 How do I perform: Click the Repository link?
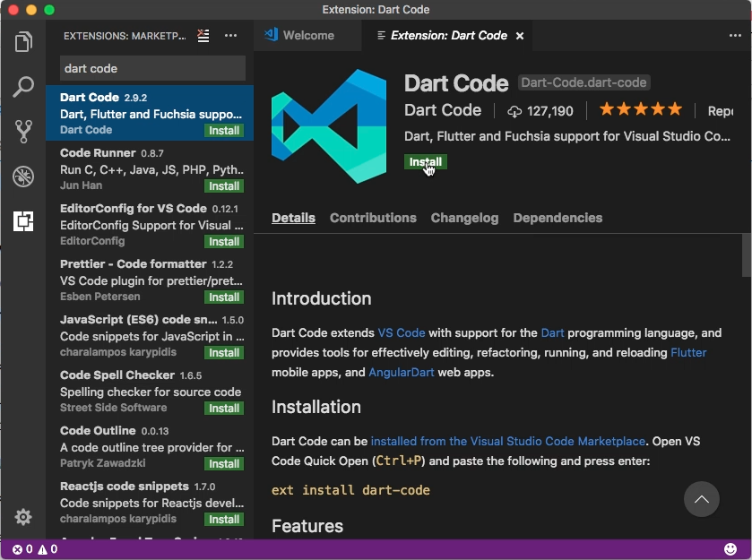[721, 111]
